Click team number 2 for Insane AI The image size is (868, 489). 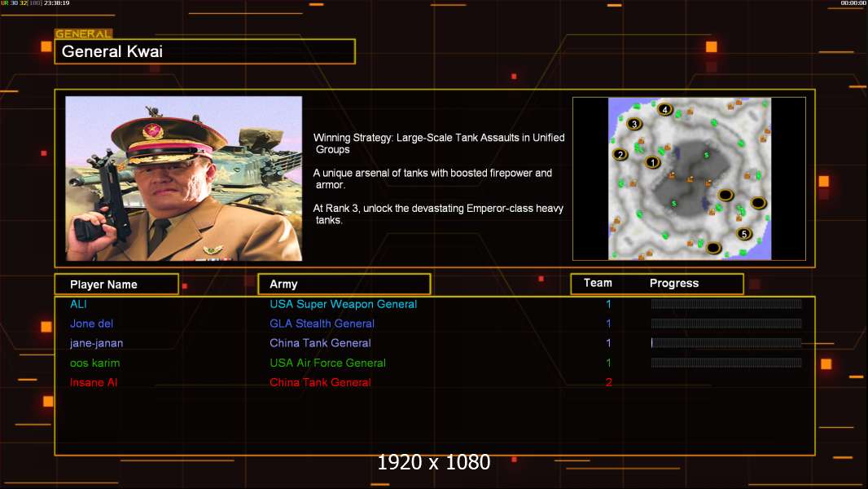608,382
